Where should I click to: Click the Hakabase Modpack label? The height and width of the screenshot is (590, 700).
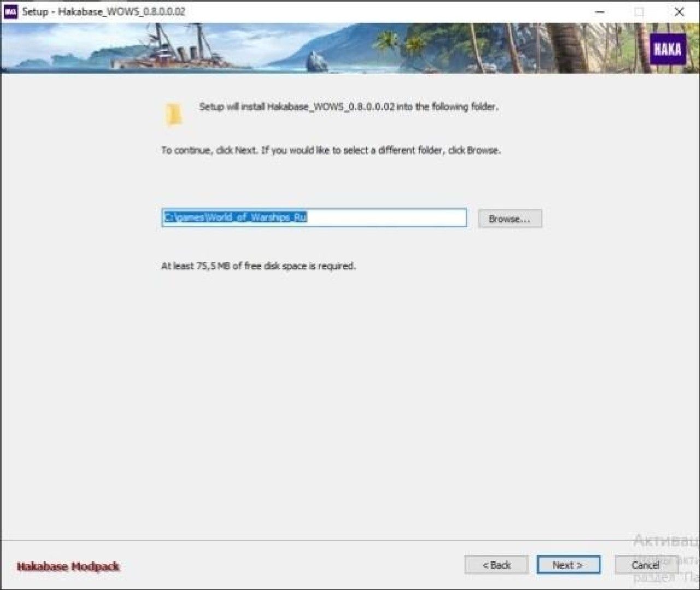[68, 566]
